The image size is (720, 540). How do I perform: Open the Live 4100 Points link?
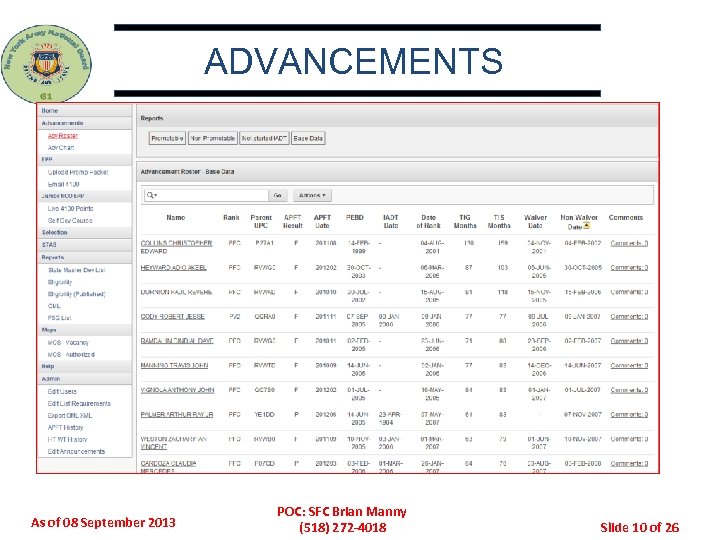click(70, 208)
